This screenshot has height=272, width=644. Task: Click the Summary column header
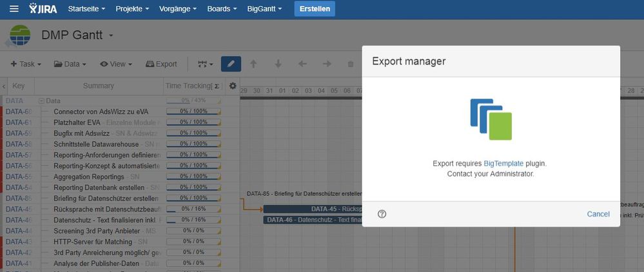[x=99, y=86]
